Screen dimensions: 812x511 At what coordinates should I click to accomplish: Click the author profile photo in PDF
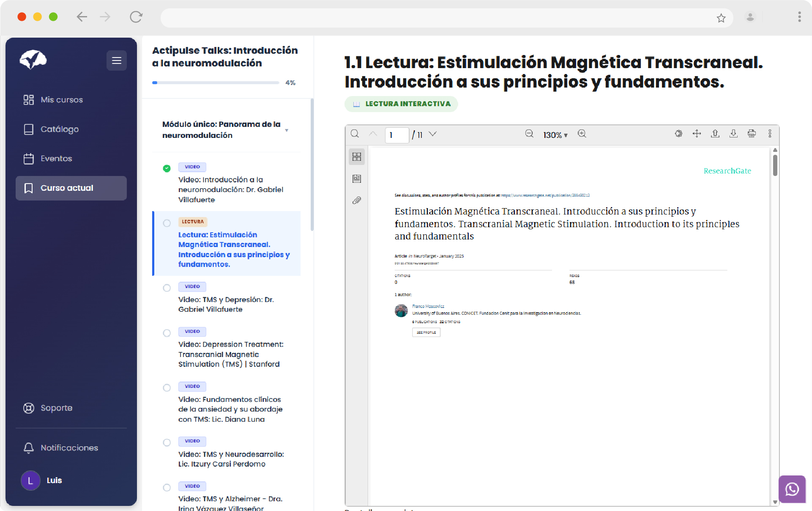(x=401, y=311)
